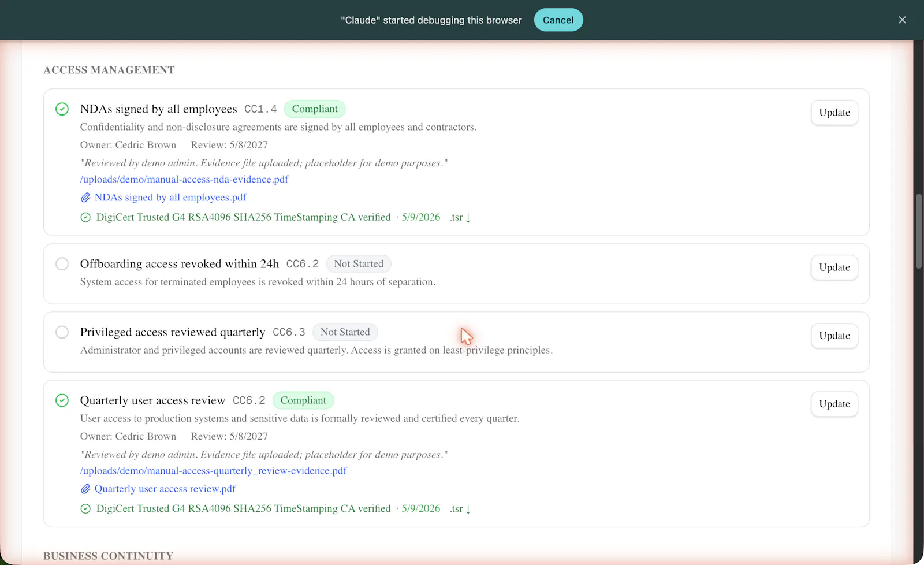Click paperclip icon beside Quarterly user access review.pdf
Screen dimensions: 924x565
[x=85, y=489]
